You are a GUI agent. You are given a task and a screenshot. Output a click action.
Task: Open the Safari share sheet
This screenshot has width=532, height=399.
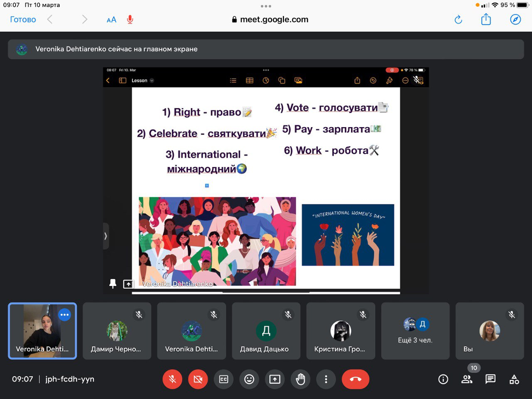coord(486,20)
